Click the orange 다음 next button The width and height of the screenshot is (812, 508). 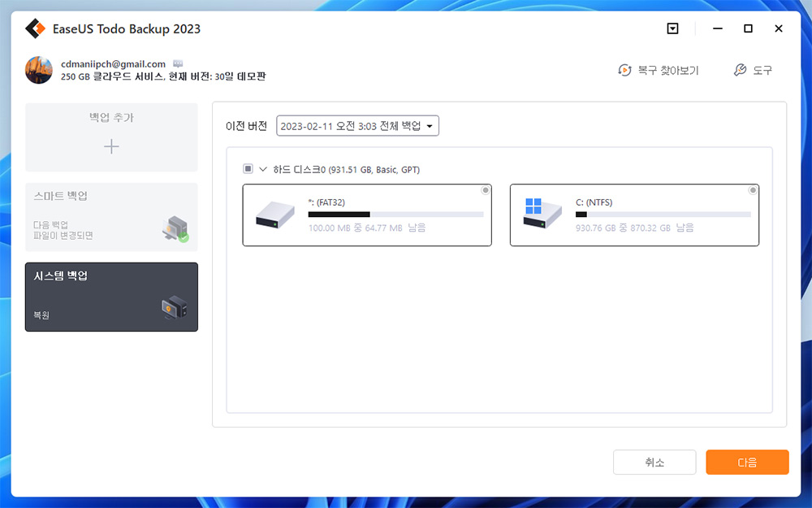(x=747, y=462)
